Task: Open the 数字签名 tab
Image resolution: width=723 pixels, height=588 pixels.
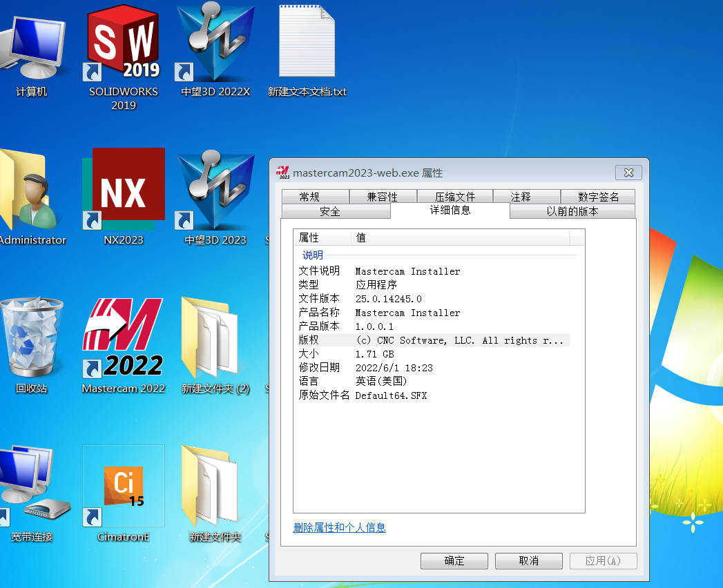Action: click(597, 197)
